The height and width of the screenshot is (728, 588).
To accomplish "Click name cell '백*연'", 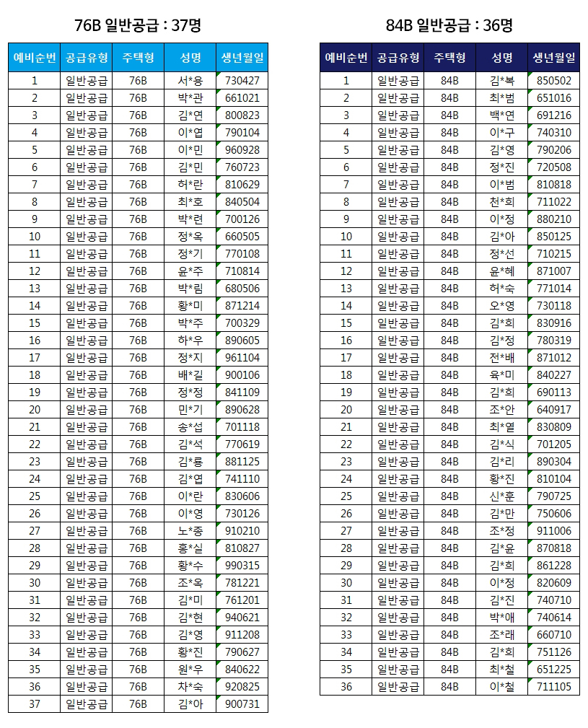I will (x=501, y=115).
